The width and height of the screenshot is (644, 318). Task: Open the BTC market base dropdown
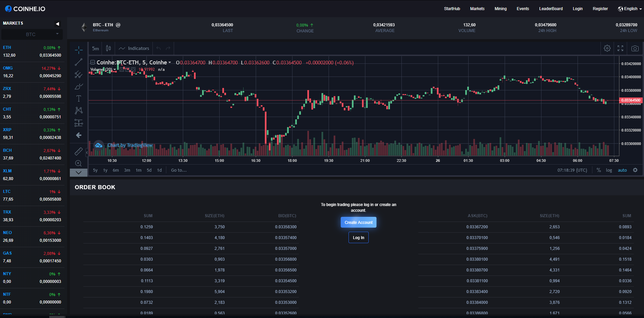click(32, 34)
